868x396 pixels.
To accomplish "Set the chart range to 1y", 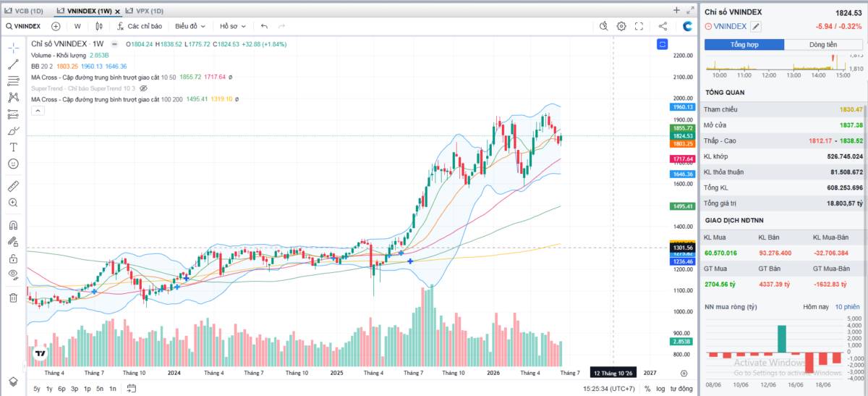I will click(x=49, y=389).
